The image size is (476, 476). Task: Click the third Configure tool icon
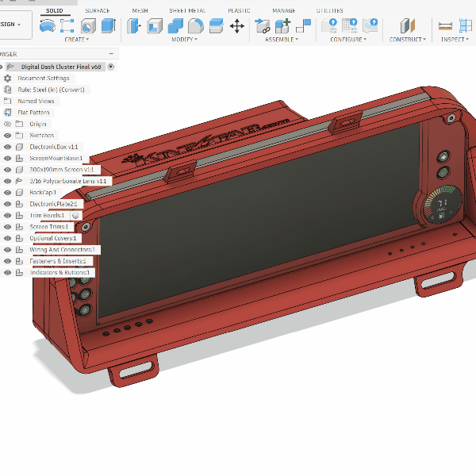click(x=370, y=25)
